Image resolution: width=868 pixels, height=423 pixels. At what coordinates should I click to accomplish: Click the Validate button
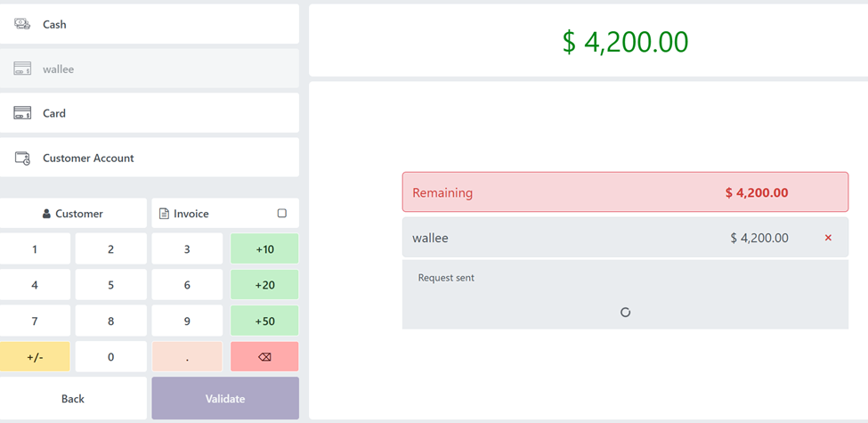point(225,398)
